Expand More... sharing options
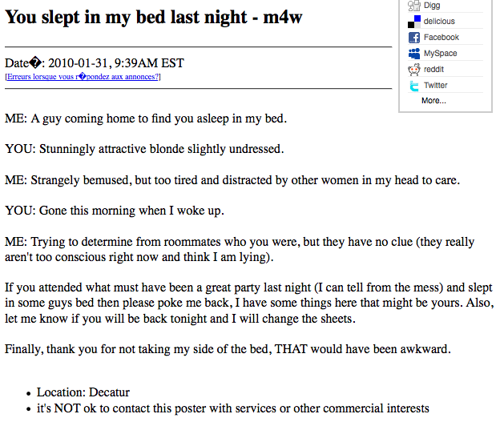Viewport: 504px width, 422px height. (433, 101)
